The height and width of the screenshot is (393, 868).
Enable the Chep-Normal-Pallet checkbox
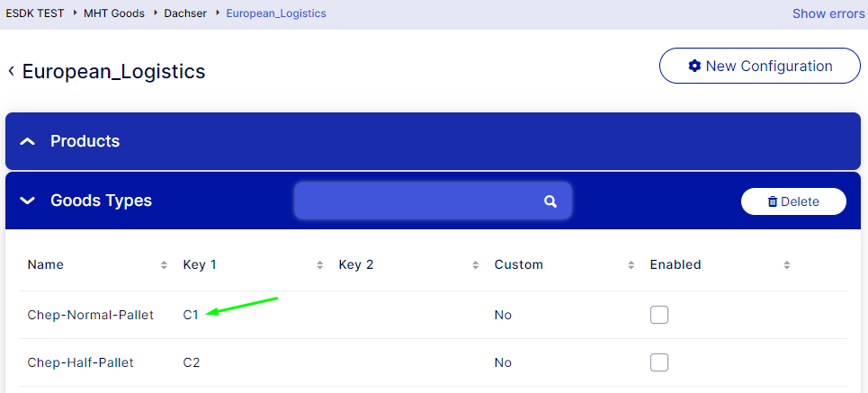tap(659, 315)
